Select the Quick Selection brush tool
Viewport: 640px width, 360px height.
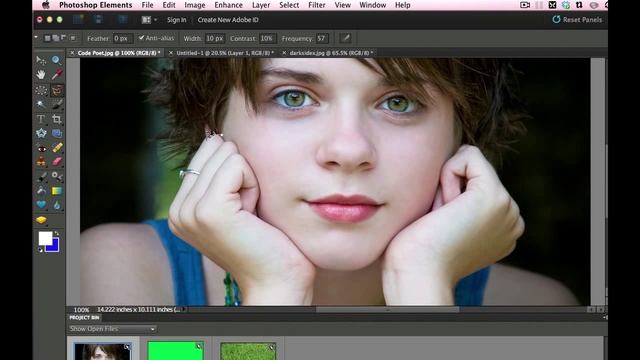pos(57,104)
